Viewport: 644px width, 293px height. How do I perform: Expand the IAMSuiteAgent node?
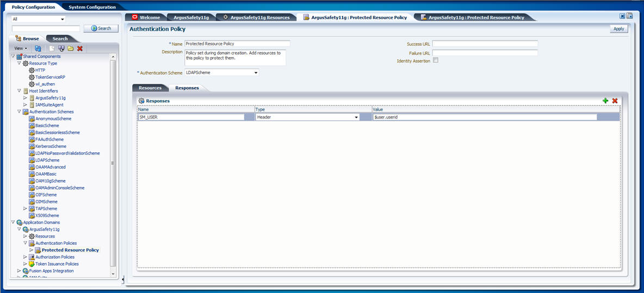click(26, 104)
